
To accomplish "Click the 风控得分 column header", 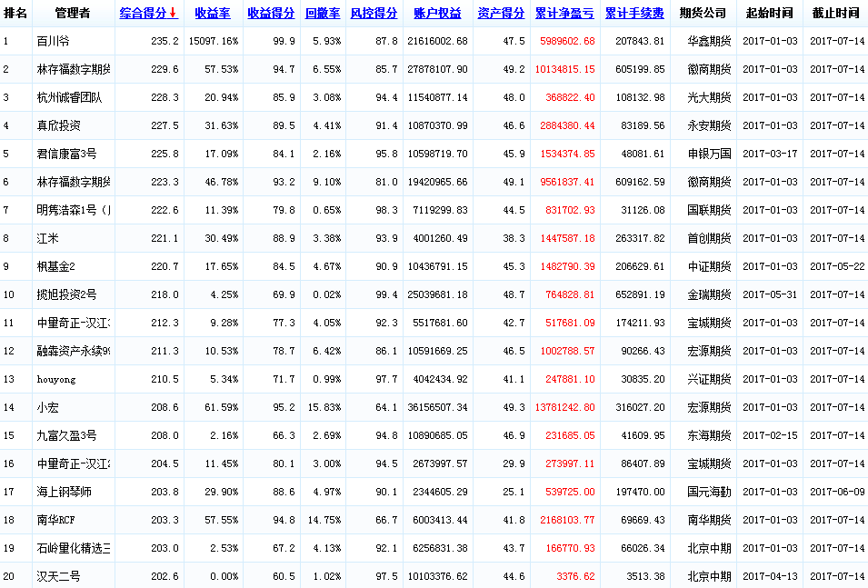I will (x=374, y=14).
